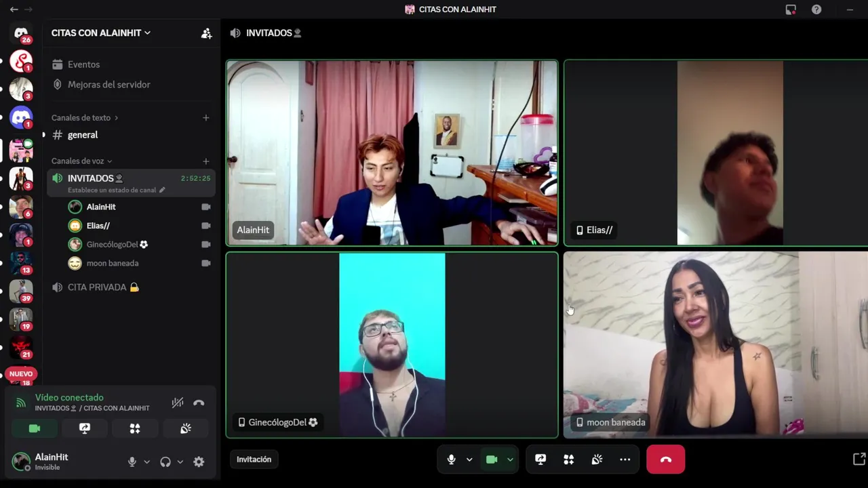Open the red S logo server
868x488 pixels.
(21, 61)
